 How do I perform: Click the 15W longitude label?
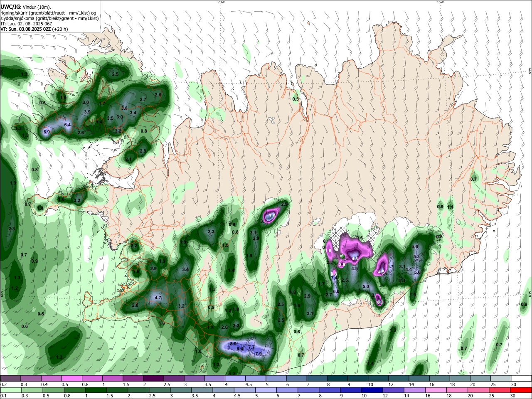point(440,2)
